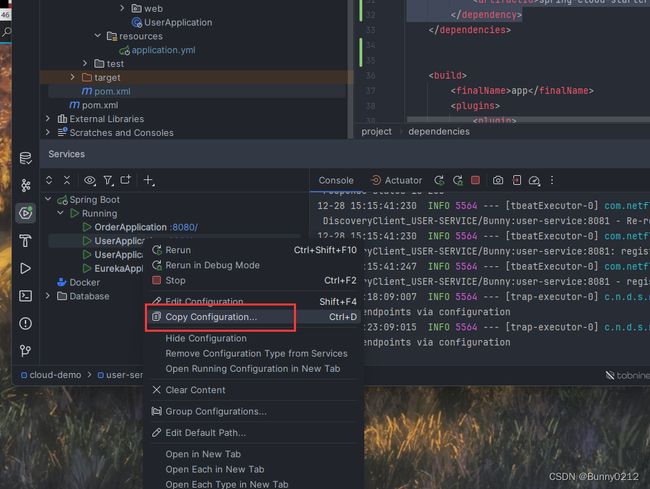Click the profiler gauge icon
Viewport: 650px width, 489px height.
point(534,181)
